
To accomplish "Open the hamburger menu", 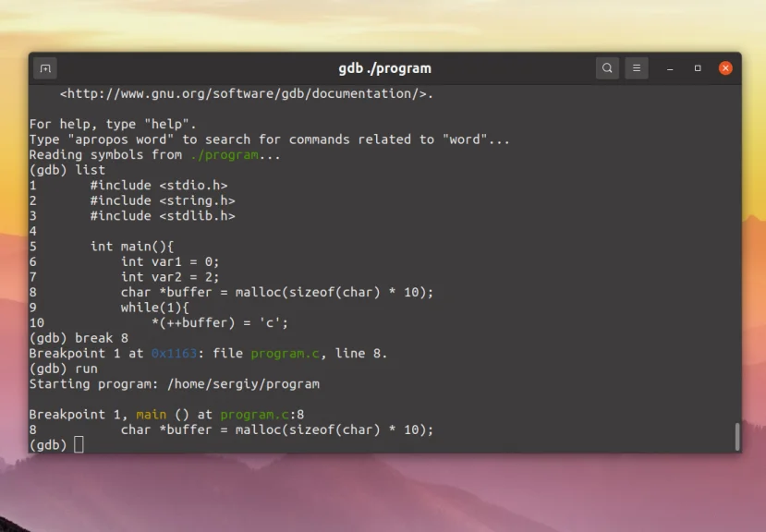I will tap(637, 68).
